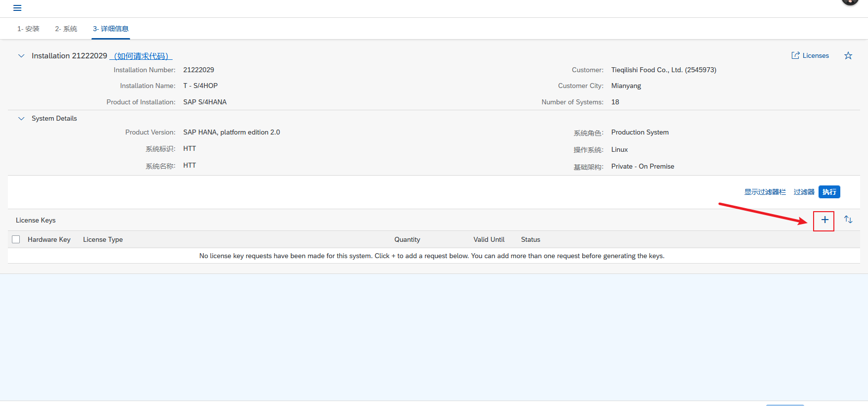
Task: Click the 显示过滤器栏 link
Action: (x=765, y=192)
